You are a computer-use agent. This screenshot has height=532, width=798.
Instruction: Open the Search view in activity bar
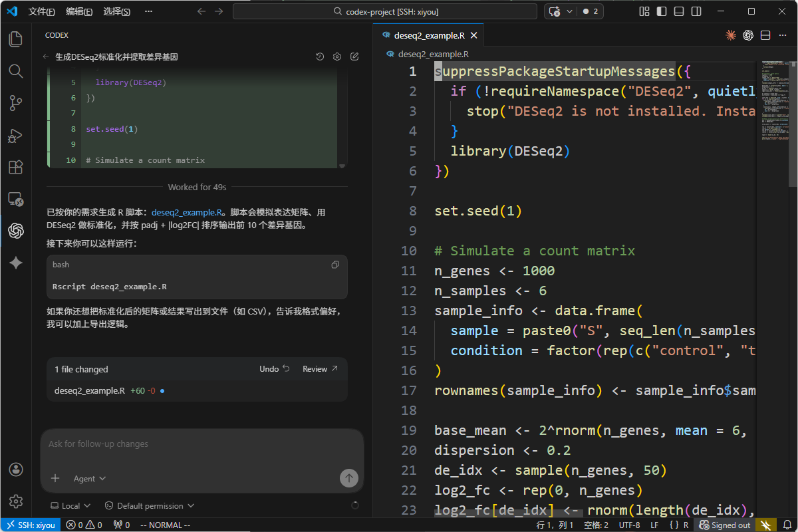point(16,70)
